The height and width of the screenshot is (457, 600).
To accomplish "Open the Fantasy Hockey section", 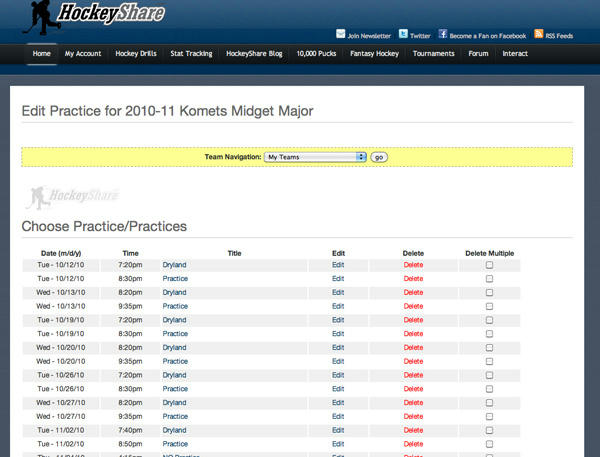I will [x=374, y=54].
